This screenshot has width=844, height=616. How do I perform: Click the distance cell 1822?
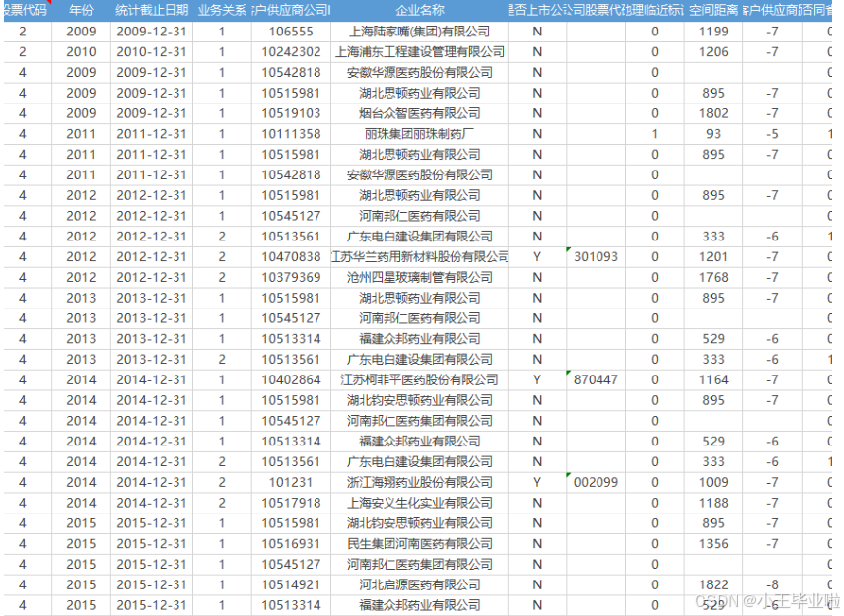click(x=713, y=584)
